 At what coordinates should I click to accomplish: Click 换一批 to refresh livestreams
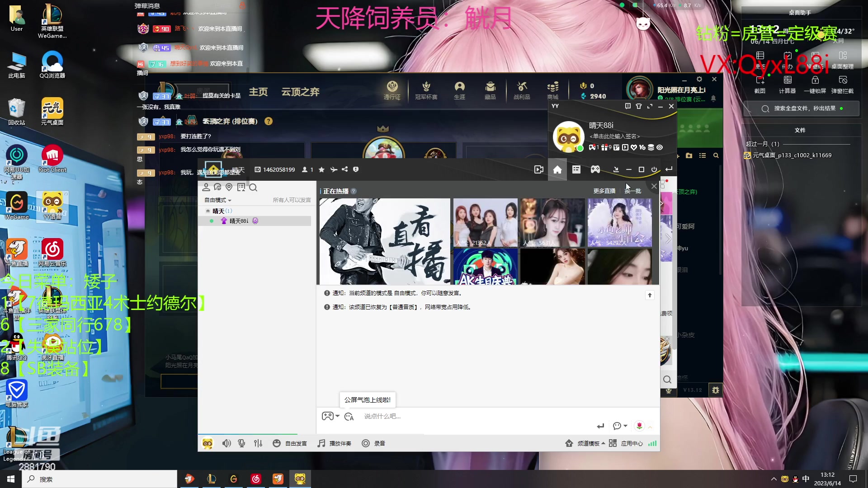(632, 191)
